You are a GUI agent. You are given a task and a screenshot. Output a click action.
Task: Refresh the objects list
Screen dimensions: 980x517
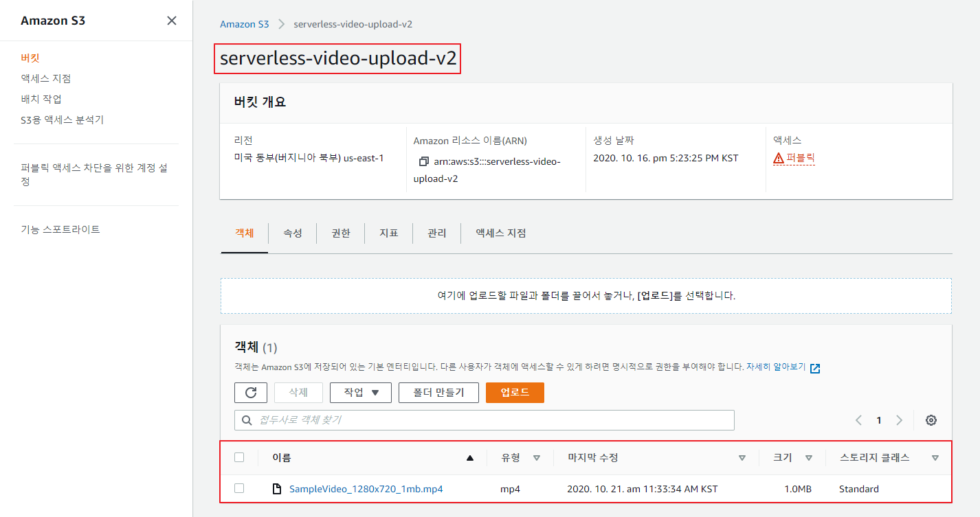[251, 393]
